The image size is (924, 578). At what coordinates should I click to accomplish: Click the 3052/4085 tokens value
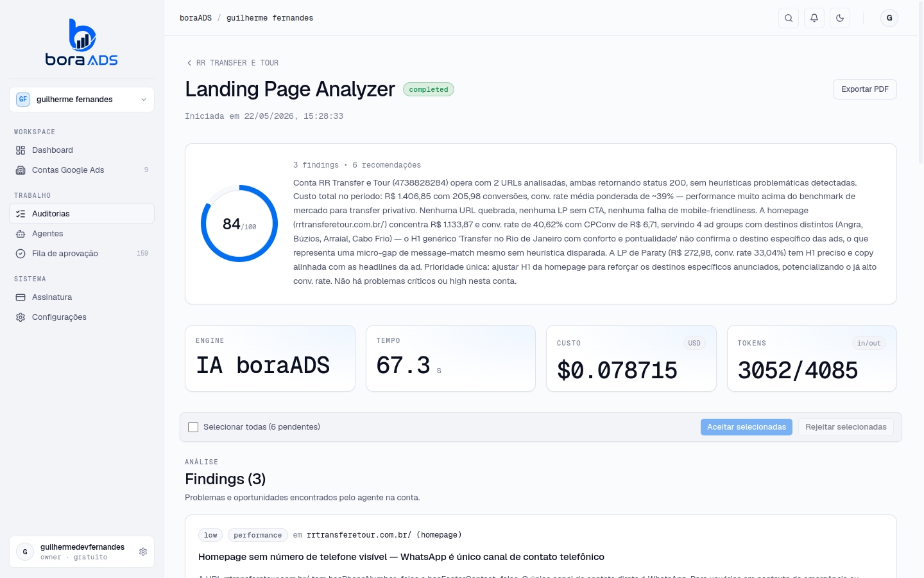(798, 371)
